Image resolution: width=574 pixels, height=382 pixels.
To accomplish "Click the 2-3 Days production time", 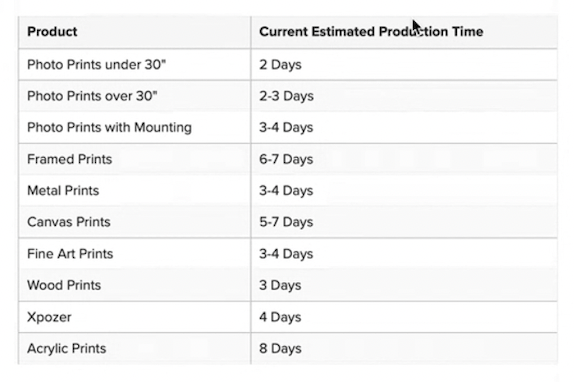I will [286, 96].
